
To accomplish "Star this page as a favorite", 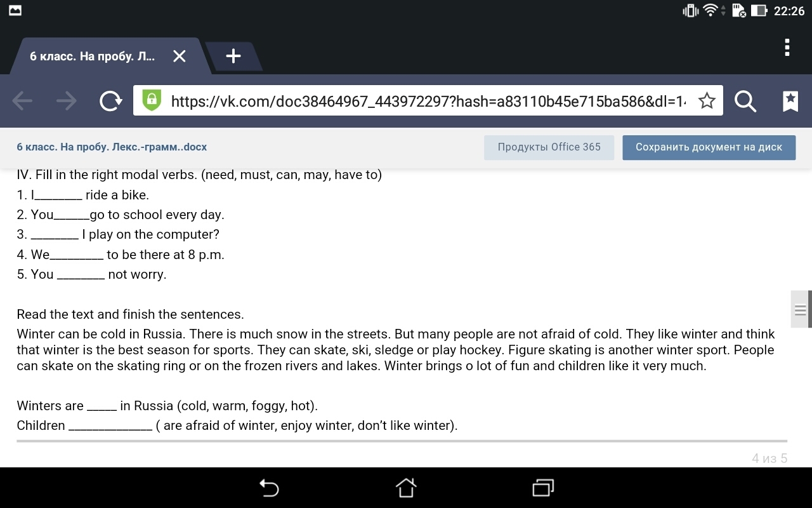I will coord(707,101).
